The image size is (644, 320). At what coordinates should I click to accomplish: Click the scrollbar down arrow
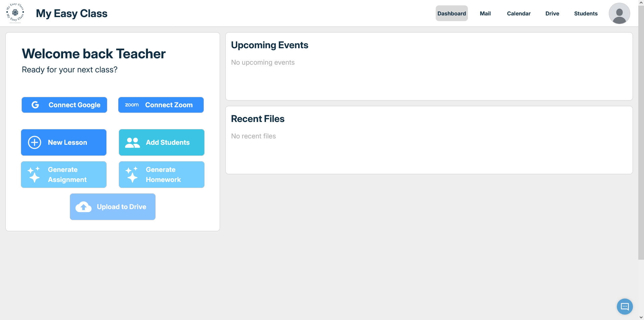click(641, 317)
